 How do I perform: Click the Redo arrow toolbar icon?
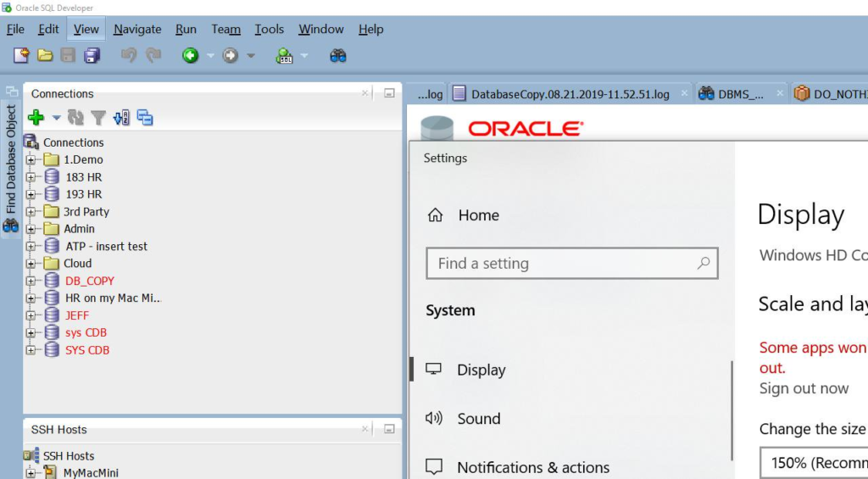pos(153,55)
